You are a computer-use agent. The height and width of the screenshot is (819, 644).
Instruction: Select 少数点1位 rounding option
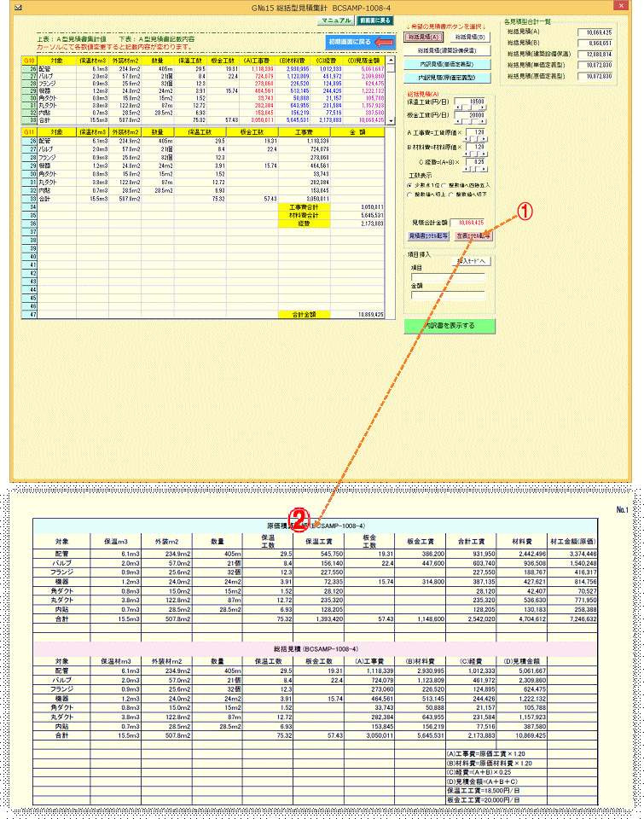(411, 184)
